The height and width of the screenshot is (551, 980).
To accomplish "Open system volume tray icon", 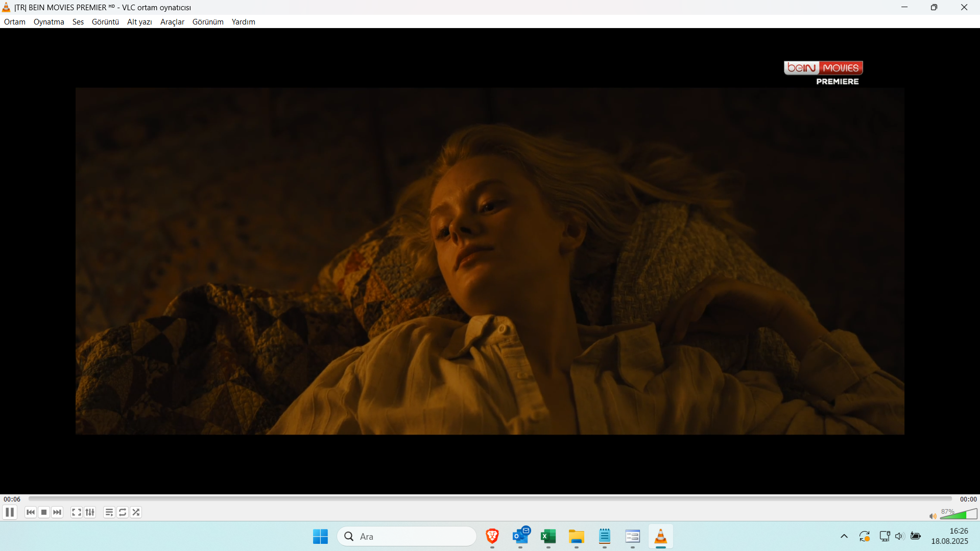I will point(900,536).
